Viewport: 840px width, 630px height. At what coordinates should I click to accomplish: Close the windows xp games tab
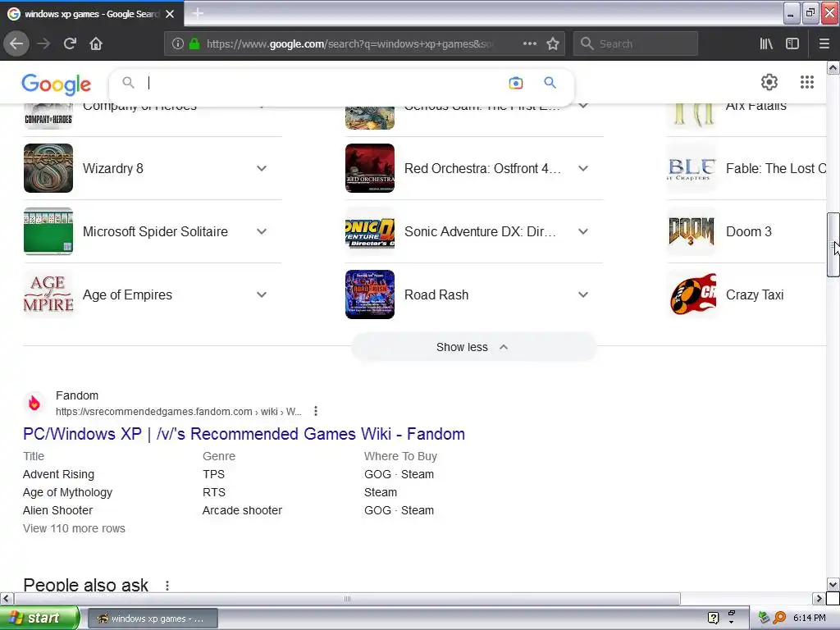point(170,14)
